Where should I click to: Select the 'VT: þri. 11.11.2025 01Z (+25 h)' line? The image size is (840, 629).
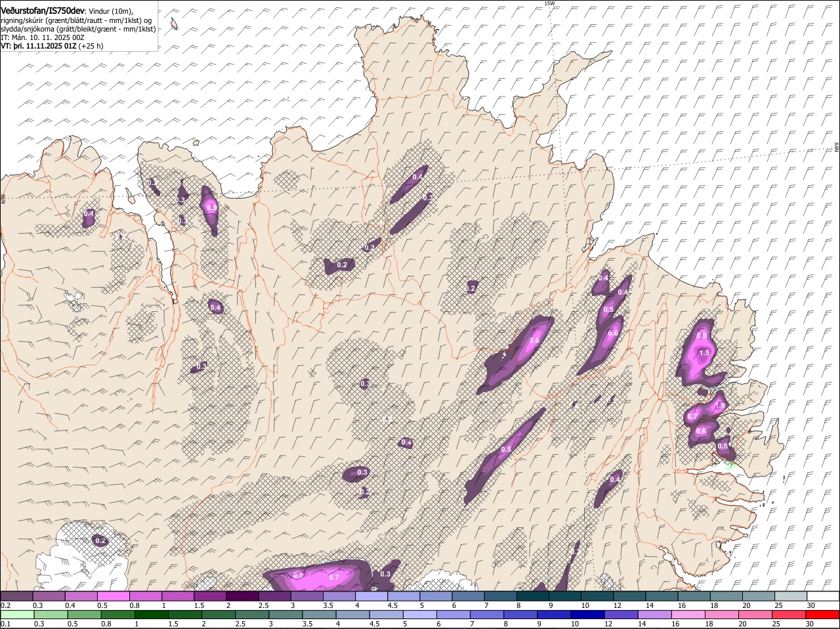coord(52,46)
